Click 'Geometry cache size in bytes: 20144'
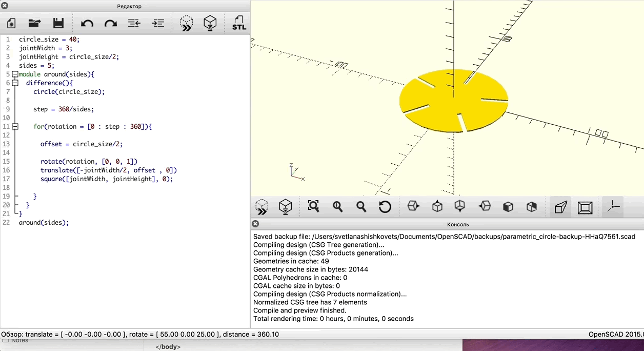Image resolution: width=644 pixels, height=351 pixels. coord(311,269)
